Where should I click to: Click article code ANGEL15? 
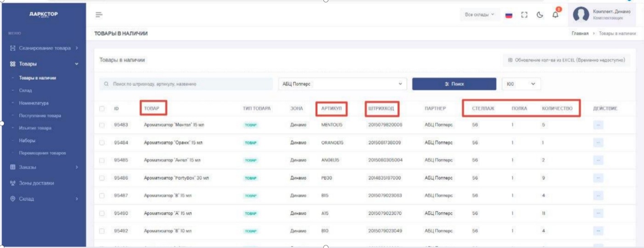[x=330, y=160]
